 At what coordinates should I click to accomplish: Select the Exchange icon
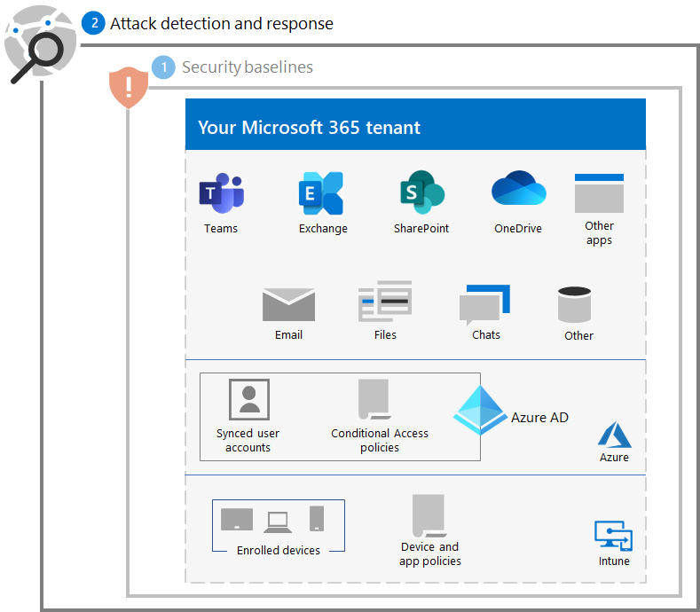tap(321, 193)
